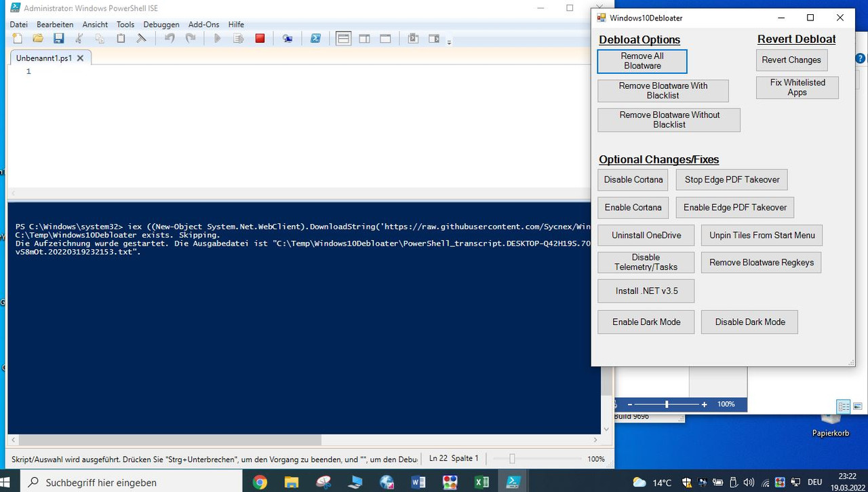
Task: Clear the console pane icon
Action: (141, 39)
